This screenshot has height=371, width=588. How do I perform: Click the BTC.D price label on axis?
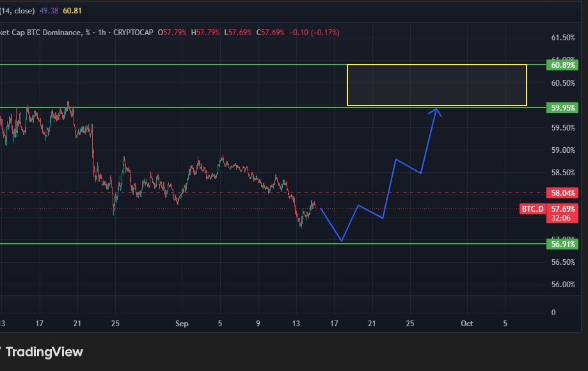[532, 209]
